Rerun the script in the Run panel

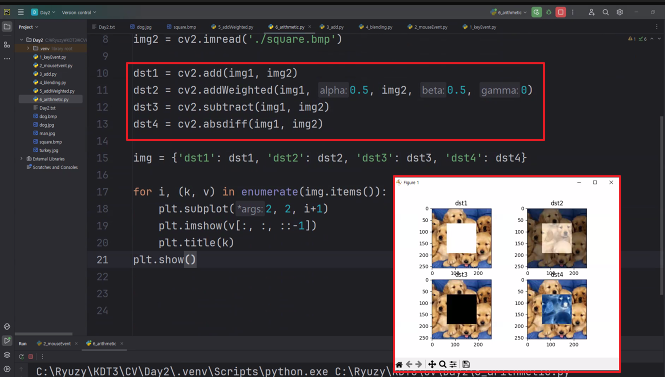click(21, 357)
